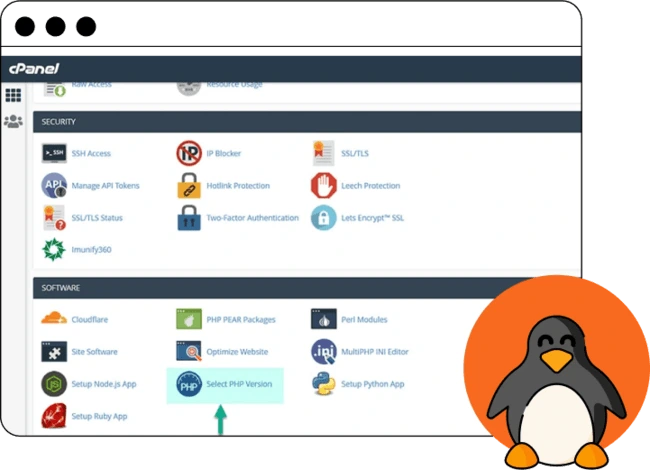Image resolution: width=650 pixels, height=470 pixels.
Task: Click the PHP PEAR Packages icon
Action: 189,319
